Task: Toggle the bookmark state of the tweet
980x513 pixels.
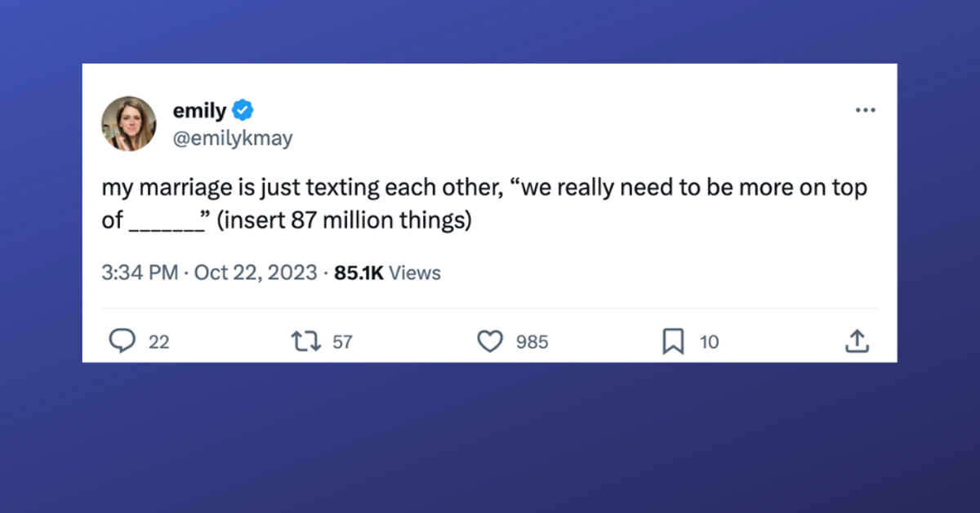Action: 674,341
